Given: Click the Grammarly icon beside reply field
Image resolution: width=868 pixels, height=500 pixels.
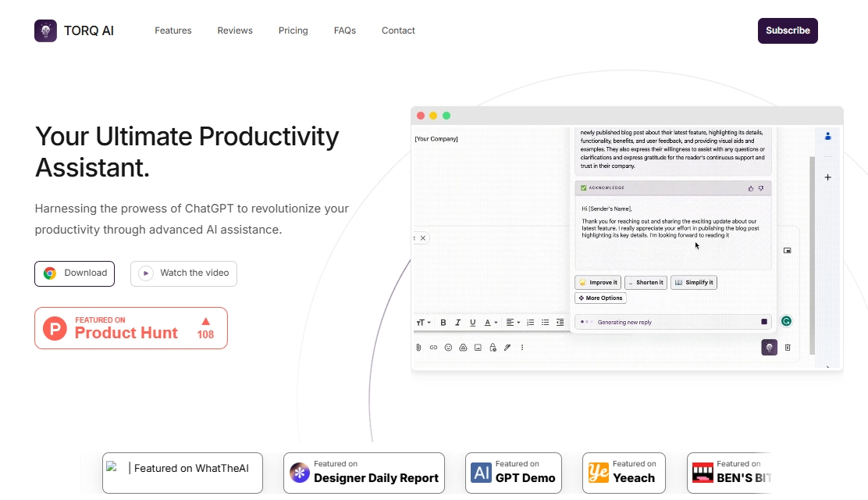Looking at the screenshot, I should point(787,321).
